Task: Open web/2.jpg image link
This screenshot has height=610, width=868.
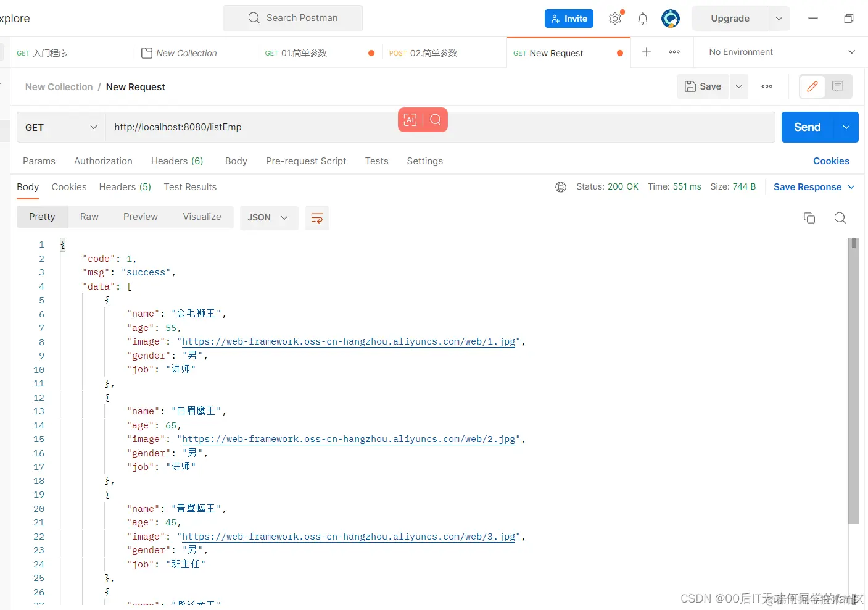Action: (349, 439)
